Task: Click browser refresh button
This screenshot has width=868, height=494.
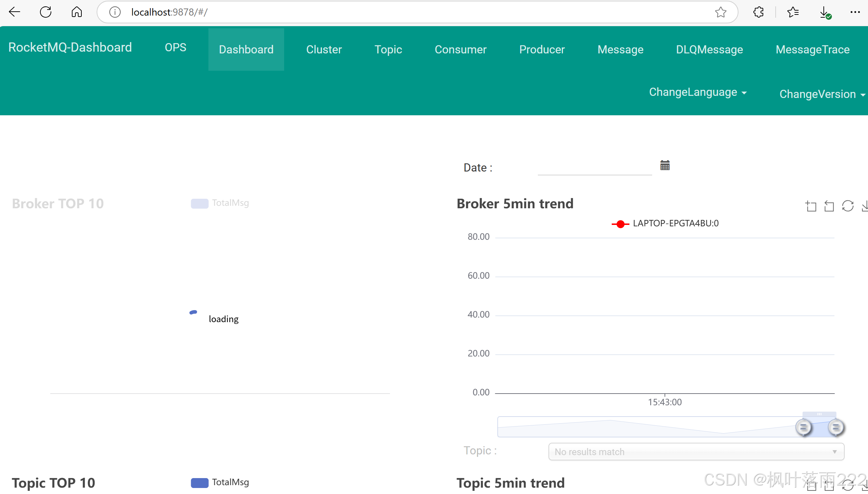Action: pyautogui.click(x=46, y=12)
